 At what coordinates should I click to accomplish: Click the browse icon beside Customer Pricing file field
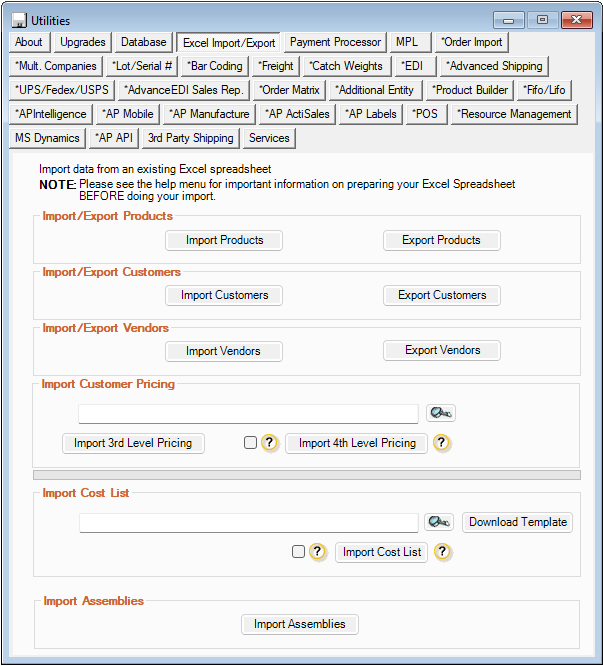[440, 413]
